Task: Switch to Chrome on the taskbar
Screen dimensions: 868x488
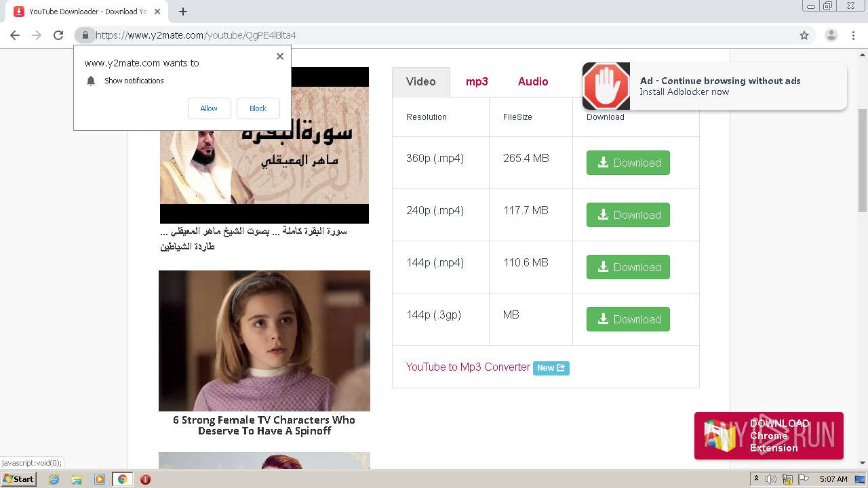Action: pyautogui.click(x=123, y=479)
